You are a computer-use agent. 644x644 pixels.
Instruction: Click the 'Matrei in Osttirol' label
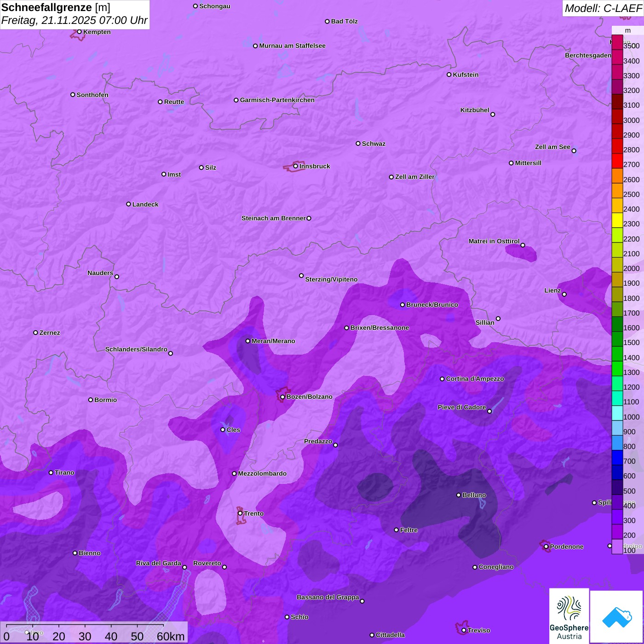coord(494,241)
